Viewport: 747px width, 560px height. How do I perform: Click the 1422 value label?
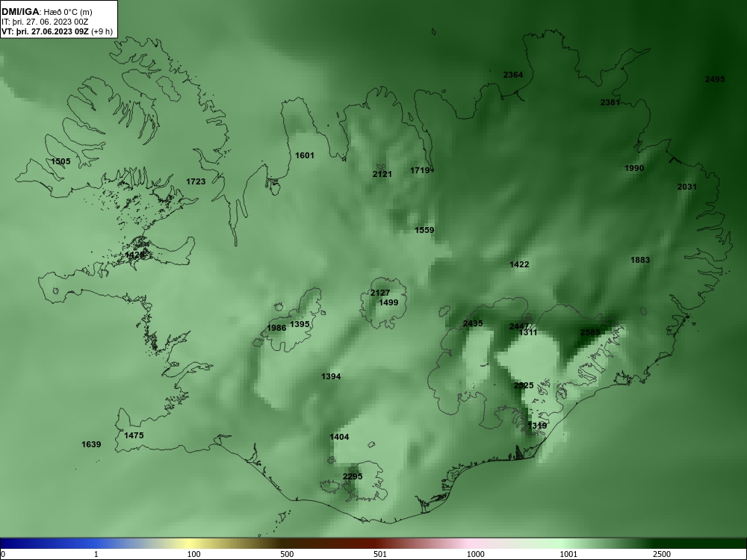(519, 264)
